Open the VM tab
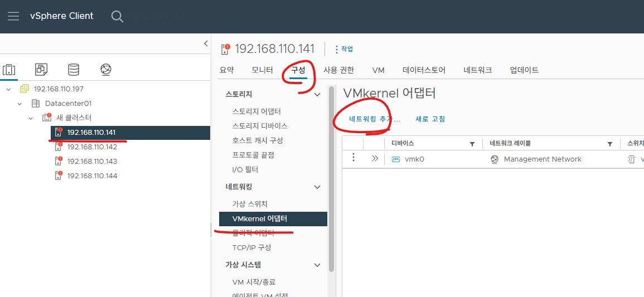644x297 pixels. tap(378, 70)
